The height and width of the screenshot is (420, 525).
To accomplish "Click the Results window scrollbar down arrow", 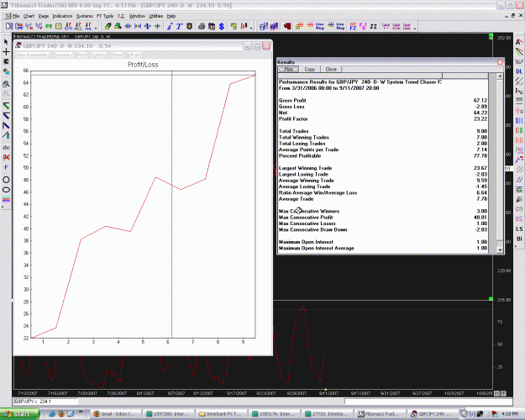I will pyautogui.click(x=500, y=249).
